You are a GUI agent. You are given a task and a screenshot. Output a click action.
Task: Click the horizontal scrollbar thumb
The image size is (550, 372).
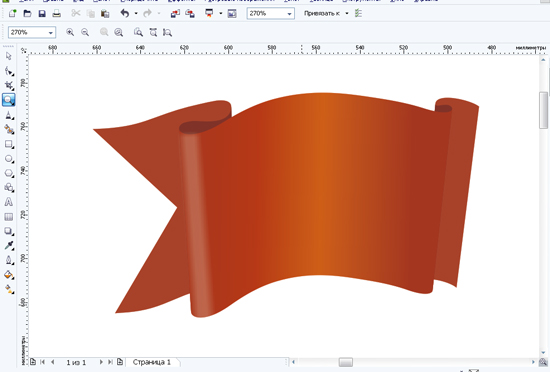pyautogui.click(x=346, y=362)
